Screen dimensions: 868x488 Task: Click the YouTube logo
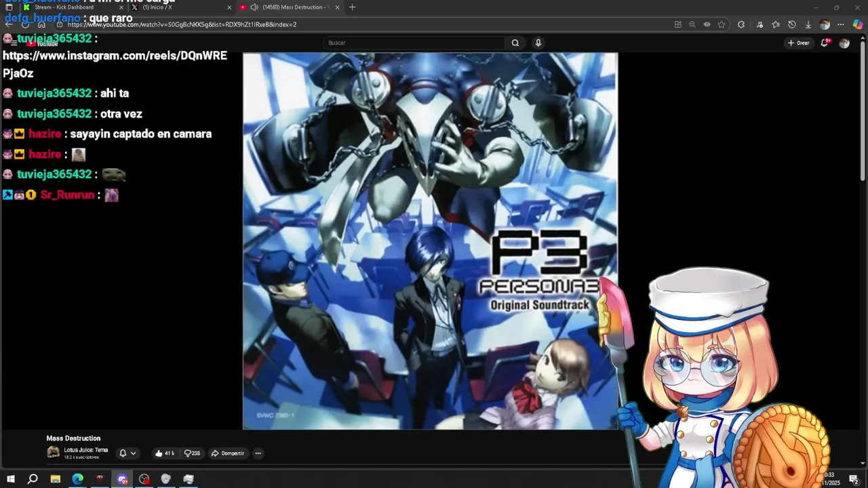pos(43,43)
